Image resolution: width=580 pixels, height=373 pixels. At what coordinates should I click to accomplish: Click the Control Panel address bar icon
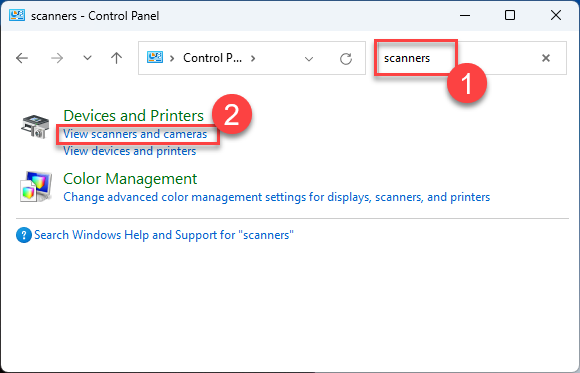coord(155,57)
